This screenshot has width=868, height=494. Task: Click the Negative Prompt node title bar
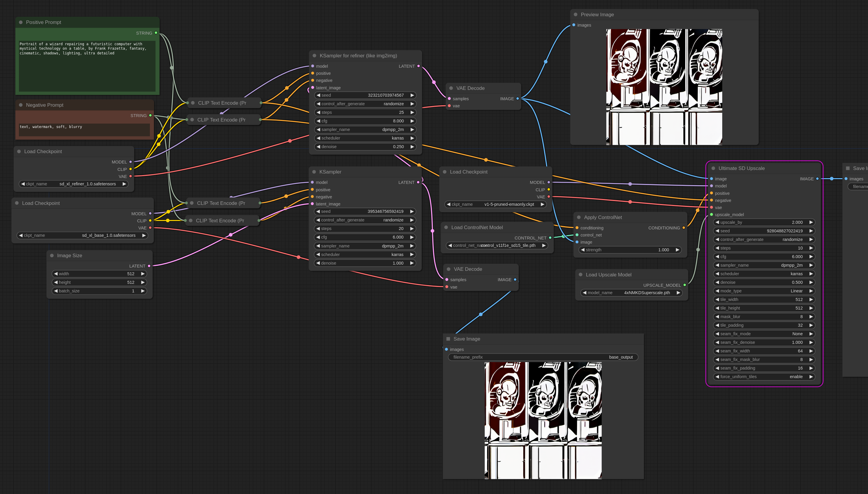click(85, 105)
